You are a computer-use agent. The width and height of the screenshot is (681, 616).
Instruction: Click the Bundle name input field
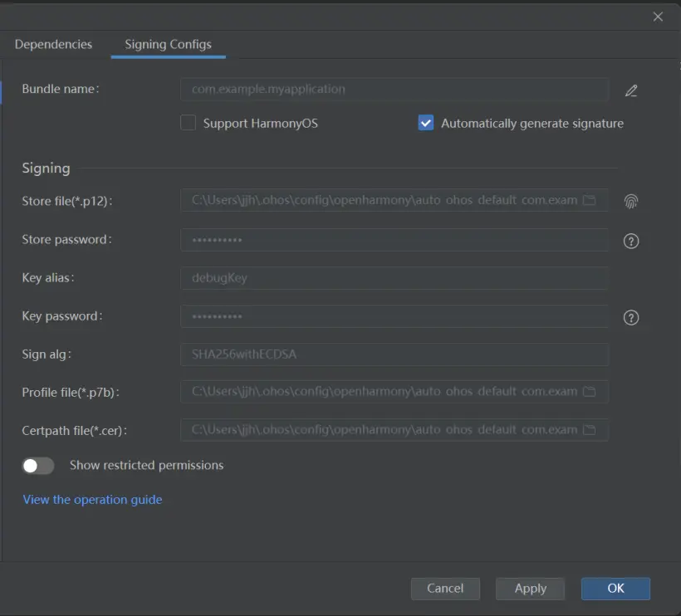coord(394,90)
